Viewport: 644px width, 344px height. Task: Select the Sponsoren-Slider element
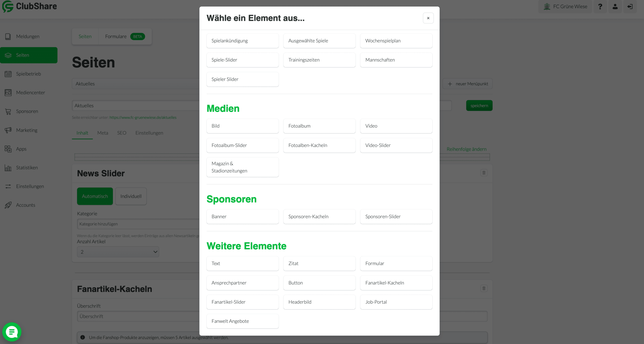396,217
